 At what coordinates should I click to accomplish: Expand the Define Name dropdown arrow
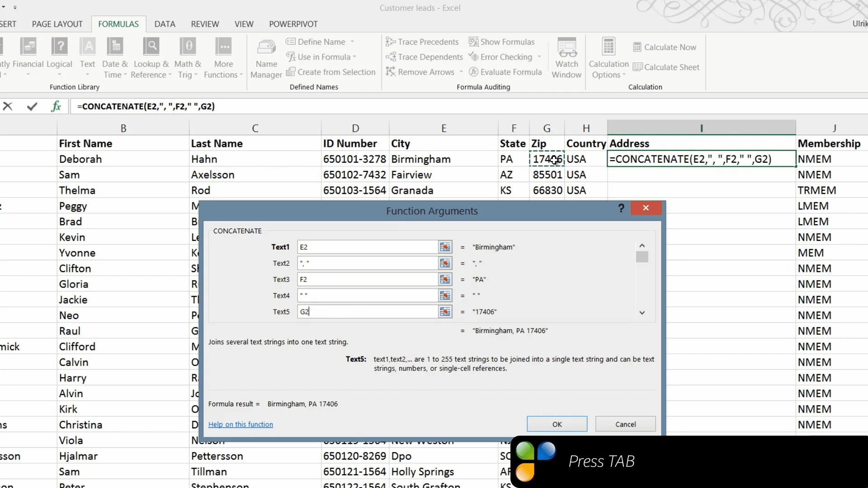(x=352, y=42)
